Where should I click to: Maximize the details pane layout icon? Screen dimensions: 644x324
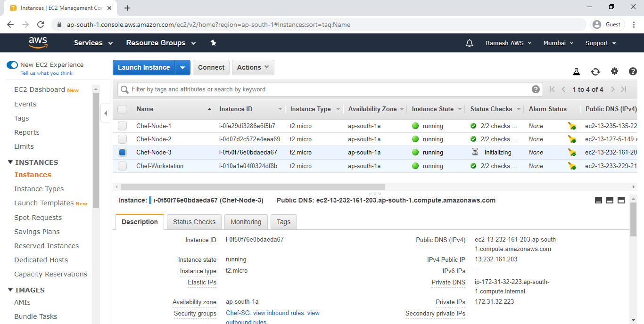621,200
